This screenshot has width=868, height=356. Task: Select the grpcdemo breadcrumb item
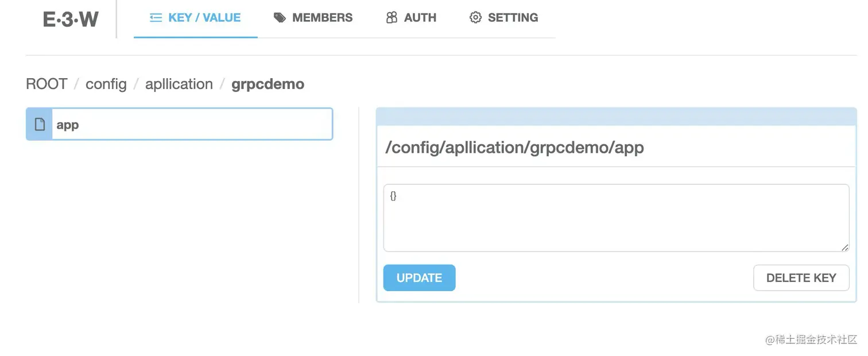268,84
